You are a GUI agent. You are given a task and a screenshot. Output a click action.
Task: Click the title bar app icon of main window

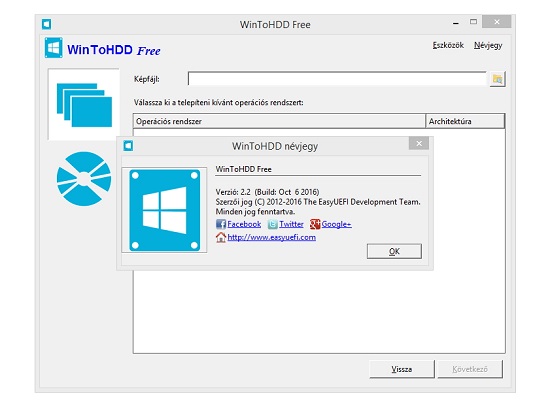47,24
